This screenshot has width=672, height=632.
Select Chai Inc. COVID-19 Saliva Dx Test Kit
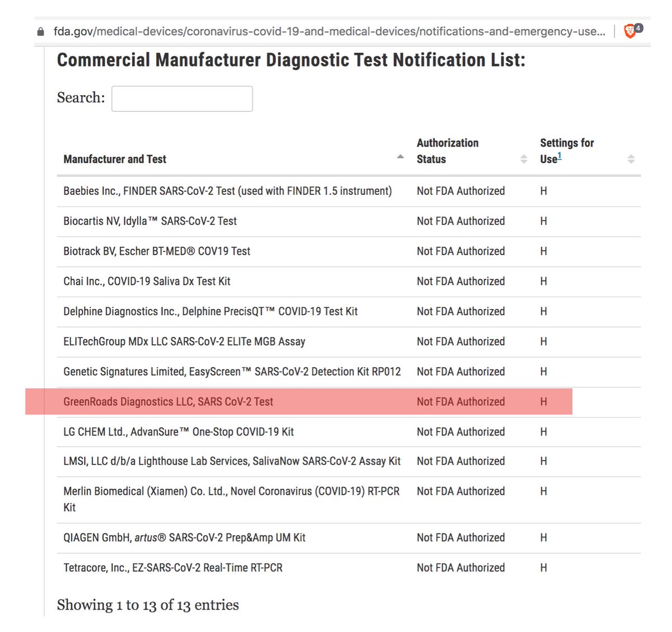[147, 282]
